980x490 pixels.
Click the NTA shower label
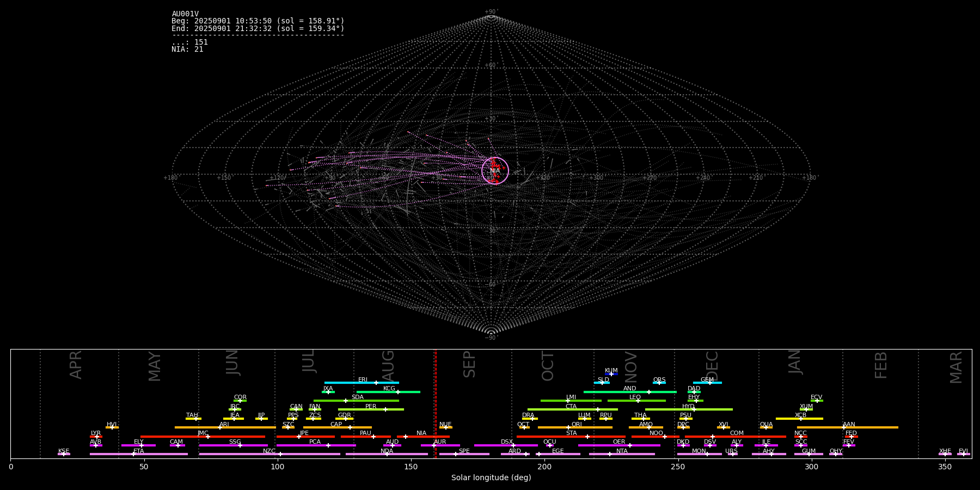pyautogui.click(x=622, y=451)
